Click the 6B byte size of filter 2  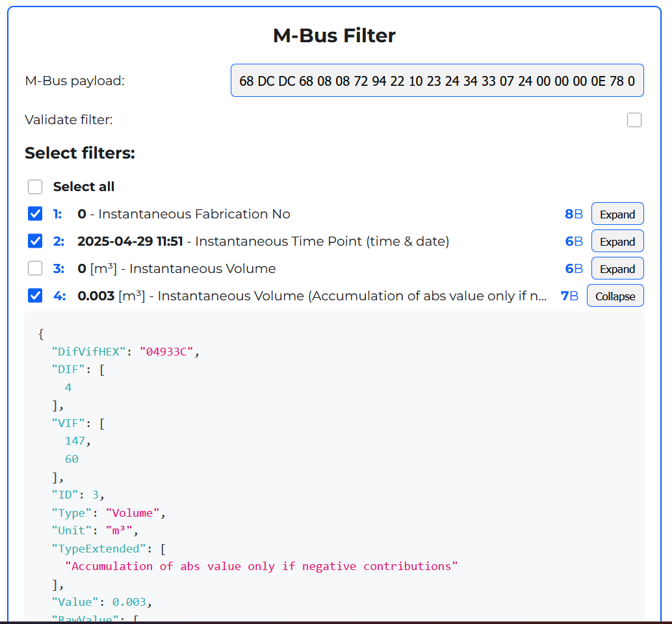pyautogui.click(x=573, y=240)
